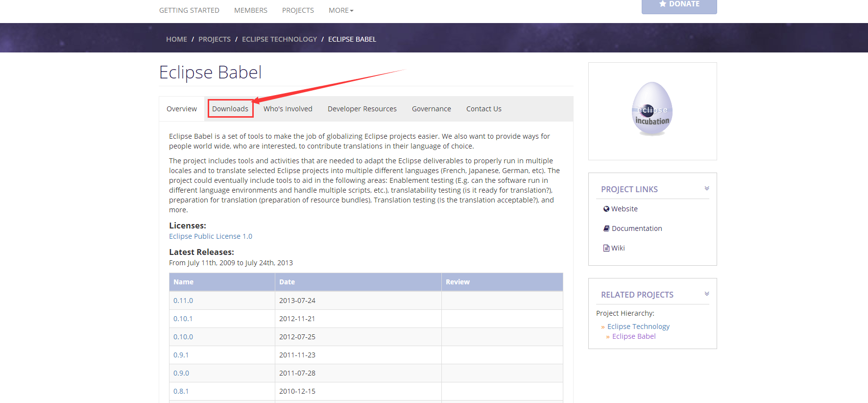Open the Website project link
Viewport: 868px width, 403px height.
tap(625, 209)
